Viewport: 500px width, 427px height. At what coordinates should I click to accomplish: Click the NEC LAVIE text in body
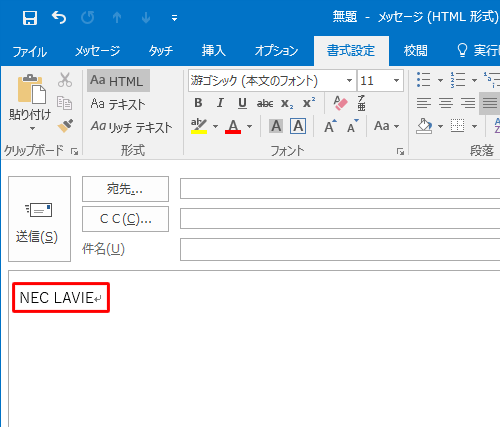pos(56,298)
